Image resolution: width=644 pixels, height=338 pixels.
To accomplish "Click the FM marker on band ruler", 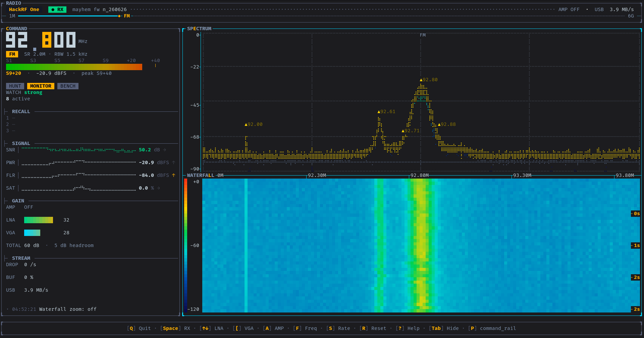I will 127,16.
